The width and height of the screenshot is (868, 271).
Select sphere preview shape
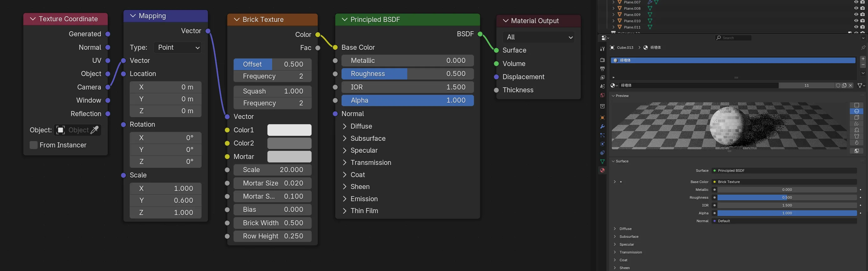tap(856, 111)
